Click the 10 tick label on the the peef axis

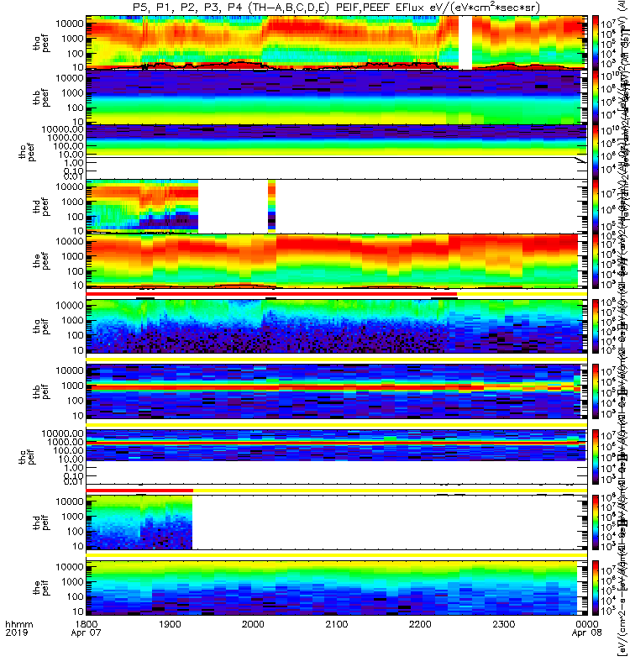pos(78,285)
